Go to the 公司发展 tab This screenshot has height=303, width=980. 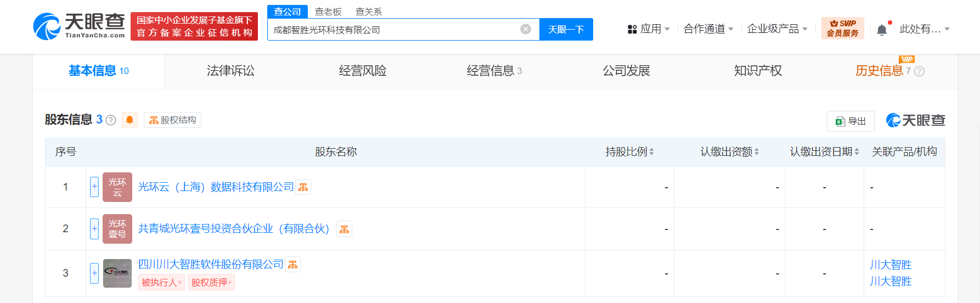[x=626, y=71]
